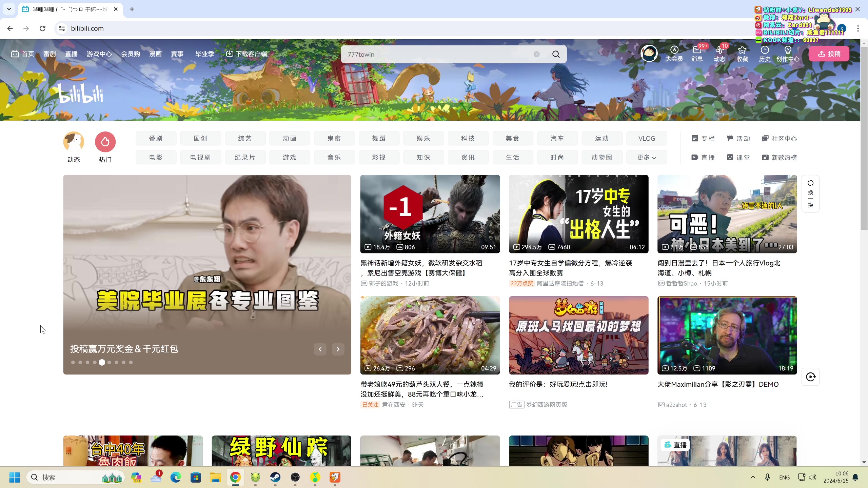
Task: Clear the search box text
Action: [536, 54]
